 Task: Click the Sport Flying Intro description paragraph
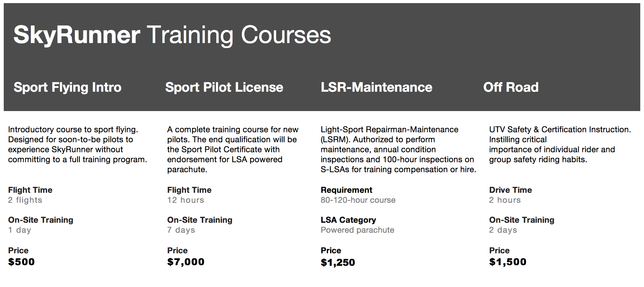coord(78,144)
